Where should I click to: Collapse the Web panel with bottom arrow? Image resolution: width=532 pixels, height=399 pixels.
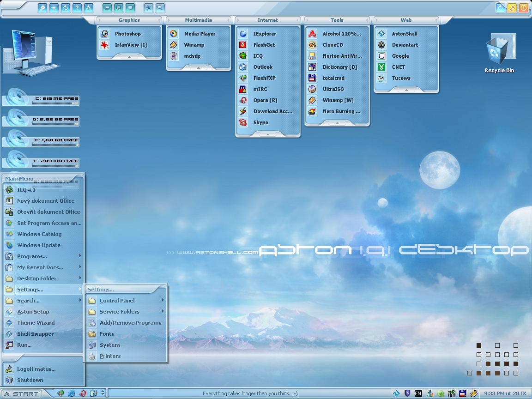click(406, 90)
